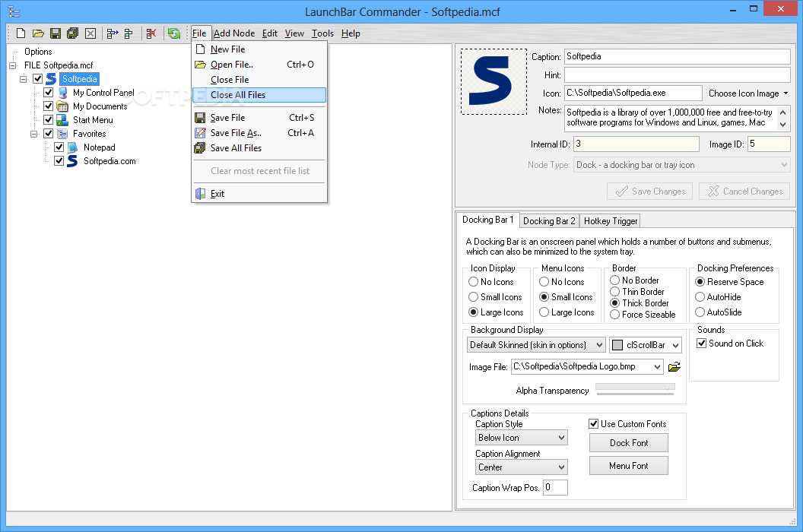Click the My Control Panel node icon

(x=62, y=93)
